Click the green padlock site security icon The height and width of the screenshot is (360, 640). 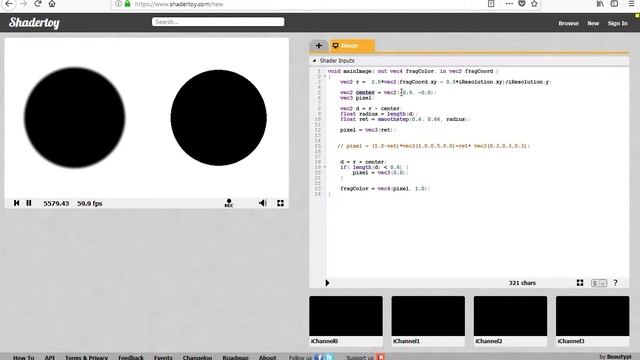pyautogui.click(x=127, y=4)
